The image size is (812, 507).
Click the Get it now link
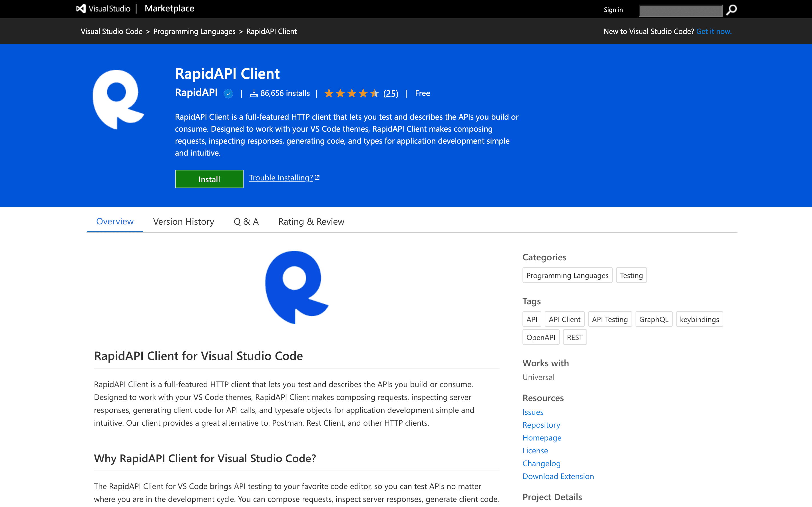[714, 31]
